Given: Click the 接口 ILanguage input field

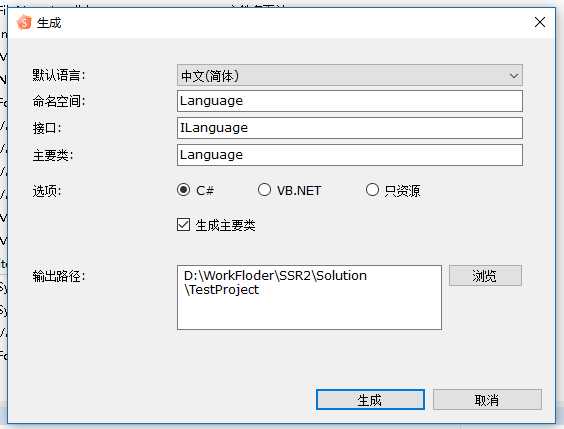Looking at the screenshot, I should [x=350, y=128].
